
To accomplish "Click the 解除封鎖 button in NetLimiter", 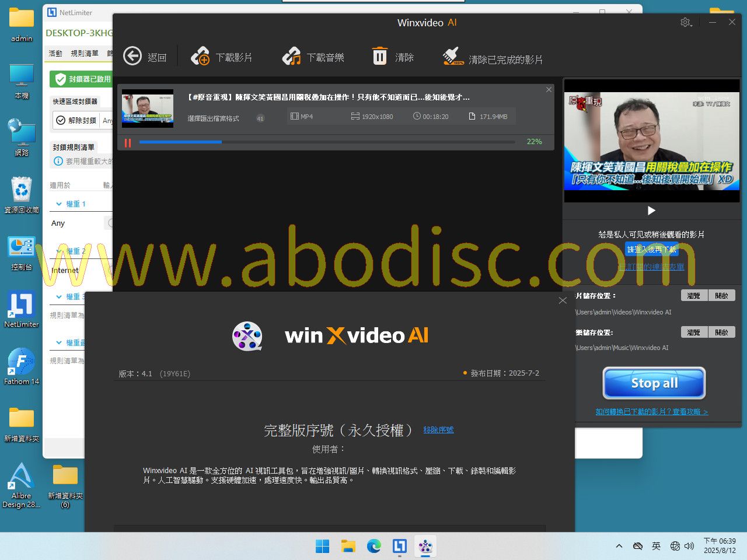I will click(76, 120).
